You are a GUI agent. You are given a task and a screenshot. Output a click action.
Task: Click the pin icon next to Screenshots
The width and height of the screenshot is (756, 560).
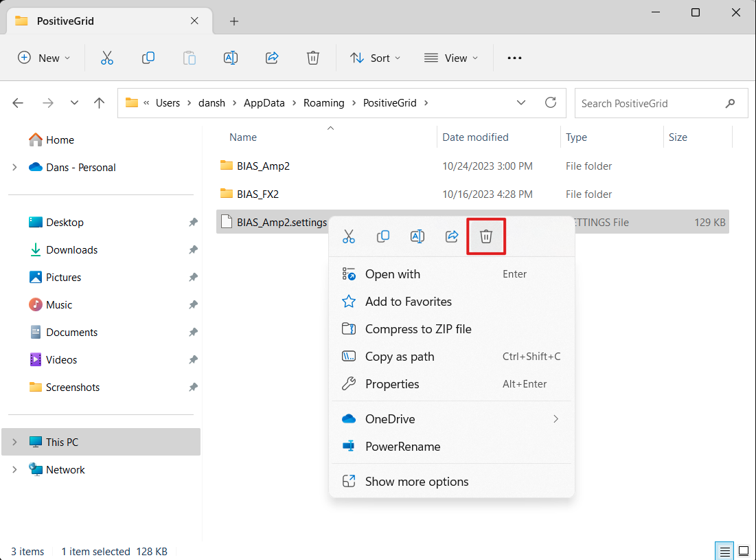coord(193,388)
